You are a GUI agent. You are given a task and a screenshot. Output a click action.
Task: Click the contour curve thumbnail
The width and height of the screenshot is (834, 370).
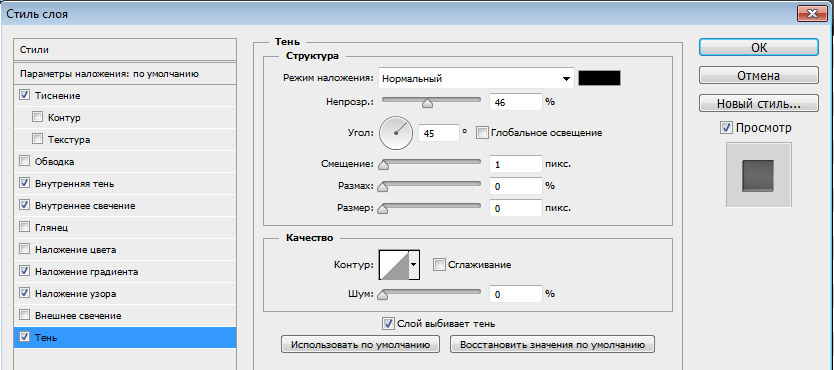point(394,264)
